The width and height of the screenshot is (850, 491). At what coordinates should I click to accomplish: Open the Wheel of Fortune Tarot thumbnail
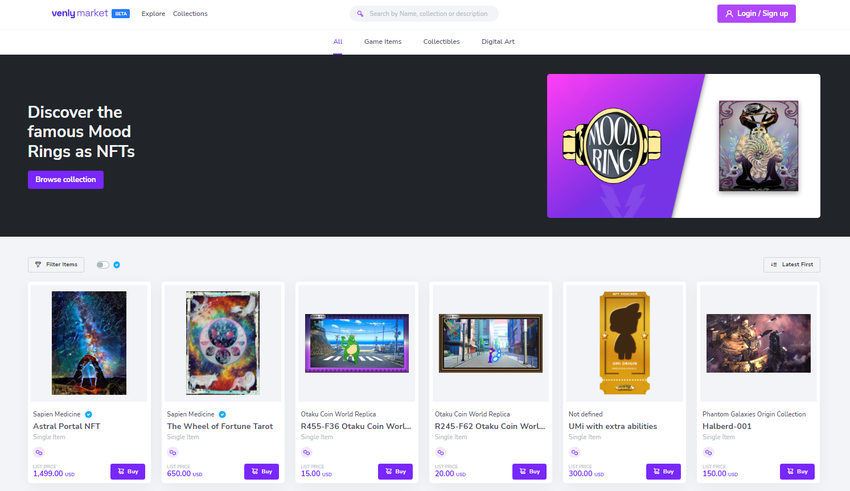pos(223,343)
